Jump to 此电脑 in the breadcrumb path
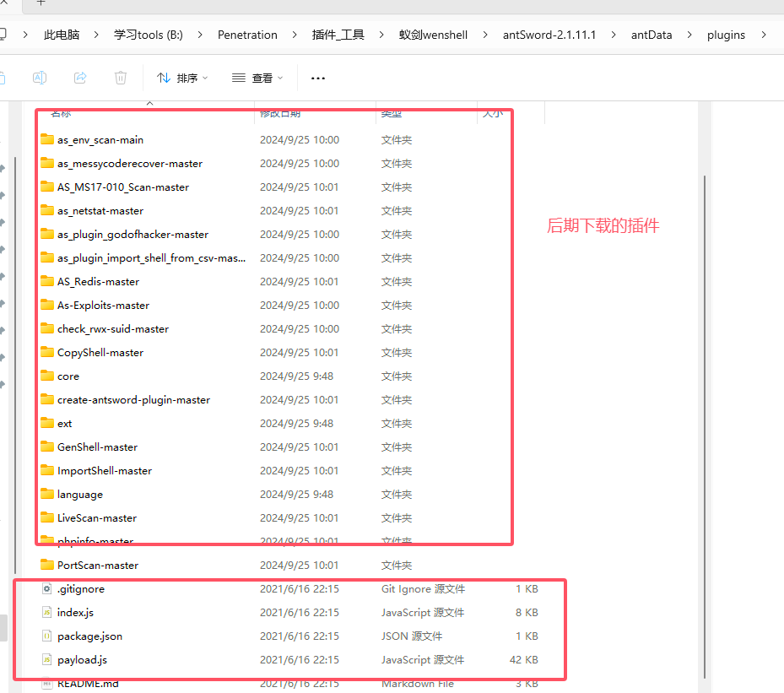This screenshot has width=784, height=693. pos(62,35)
